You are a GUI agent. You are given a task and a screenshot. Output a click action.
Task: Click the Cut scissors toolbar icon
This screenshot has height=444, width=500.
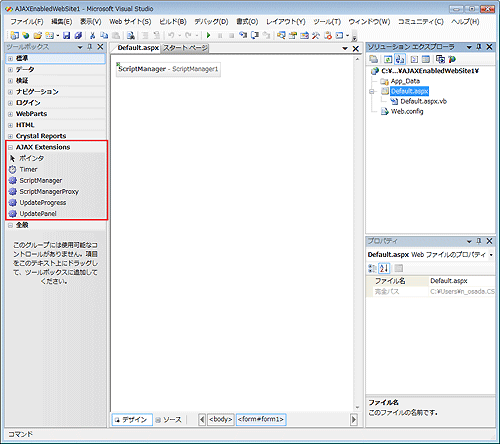tap(93, 35)
